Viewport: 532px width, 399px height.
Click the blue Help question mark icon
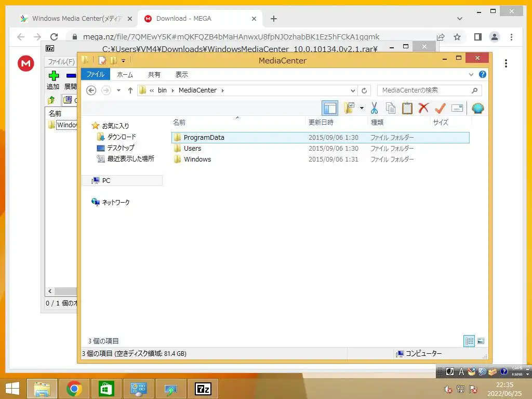pyautogui.click(x=483, y=74)
